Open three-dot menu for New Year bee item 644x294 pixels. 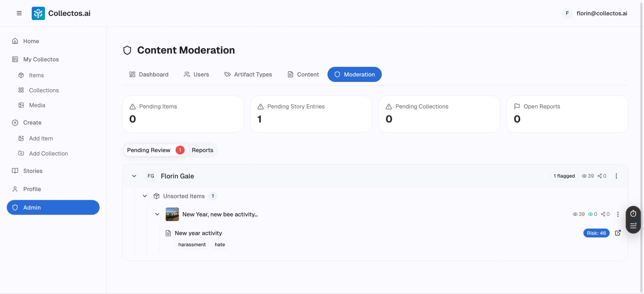point(618,214)
